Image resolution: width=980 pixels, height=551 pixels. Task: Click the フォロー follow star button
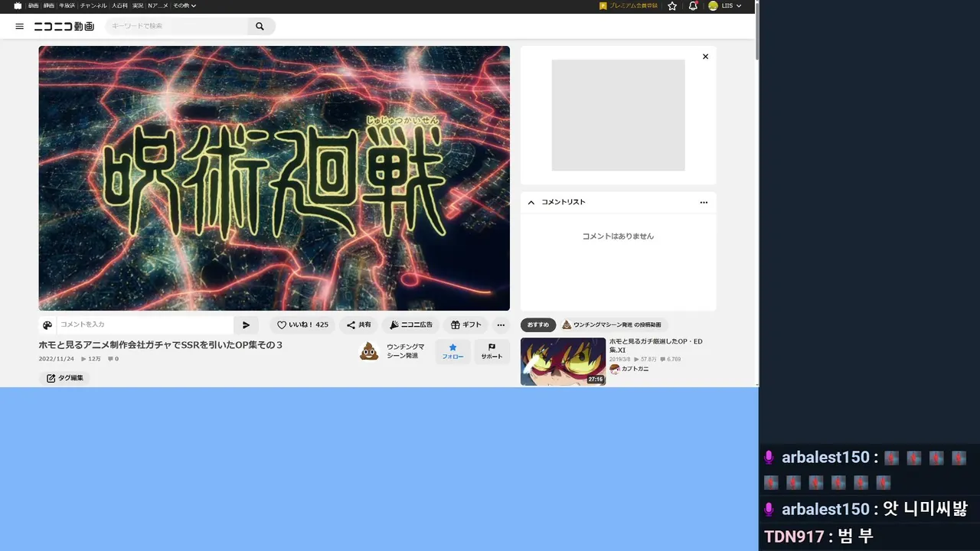(452, 352)
